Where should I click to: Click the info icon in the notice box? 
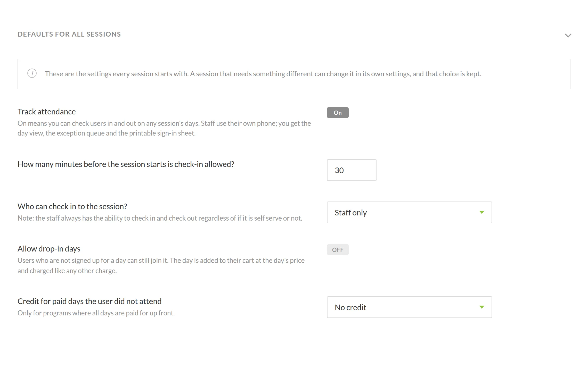point(32,73)
